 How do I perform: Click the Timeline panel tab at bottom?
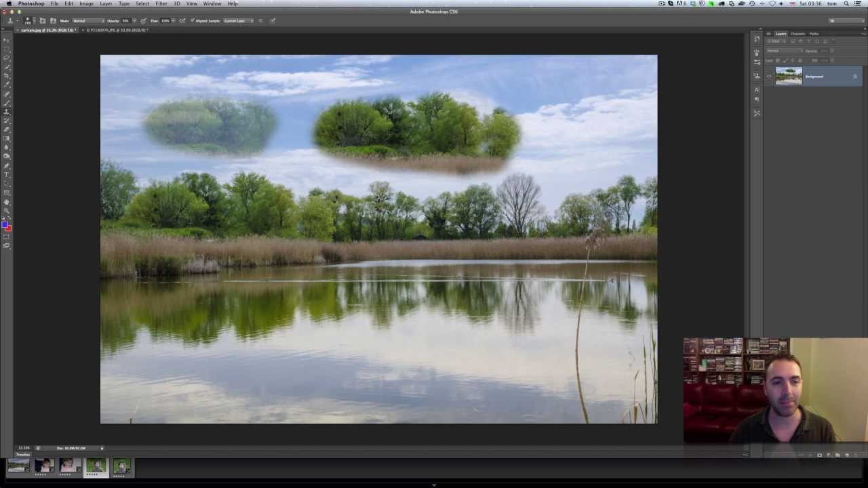tap(23, 455)
